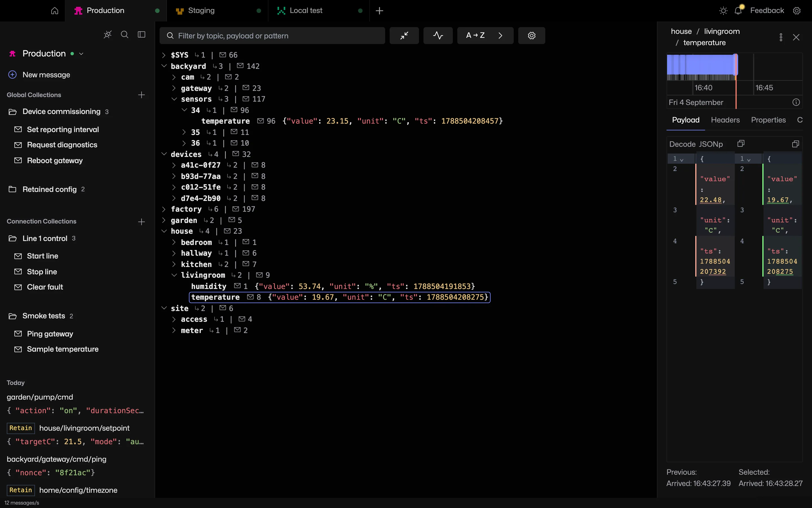This screenshot has height=508, width=812.
Task: Click the Feedback link
Action: (767, 11)
